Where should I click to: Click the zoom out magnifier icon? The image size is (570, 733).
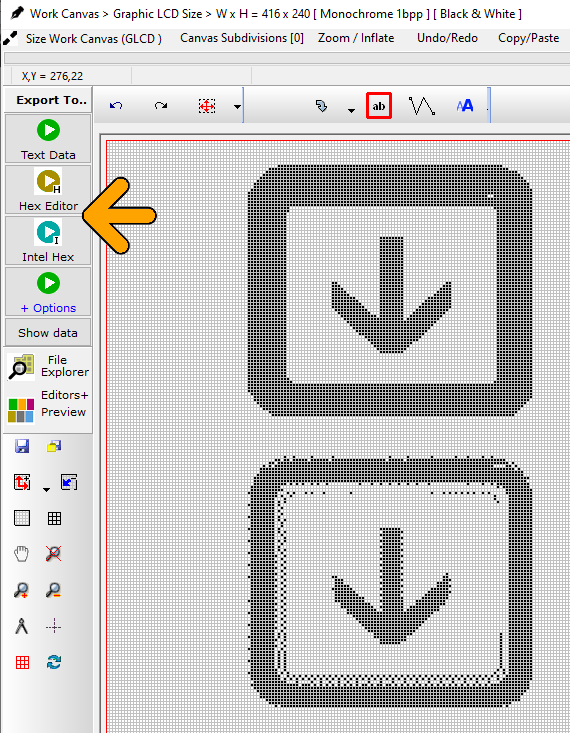coord(53,590)
